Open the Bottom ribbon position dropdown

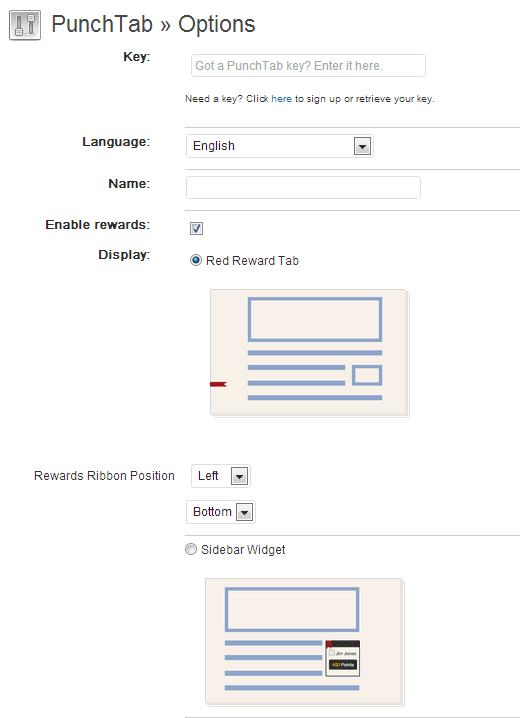221,512
